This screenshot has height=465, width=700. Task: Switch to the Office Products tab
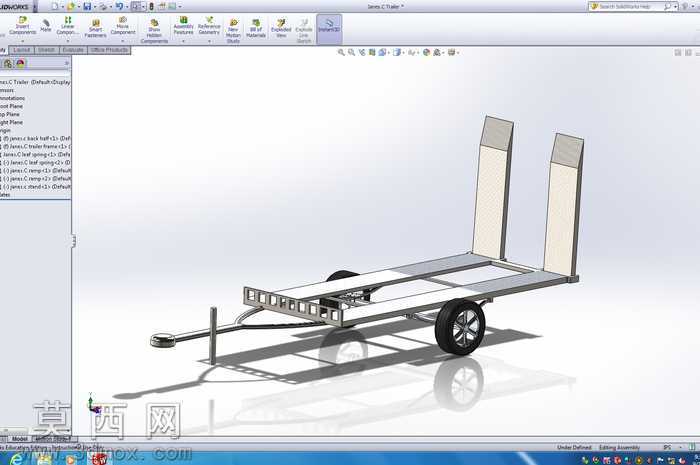(x=109, y=50)
